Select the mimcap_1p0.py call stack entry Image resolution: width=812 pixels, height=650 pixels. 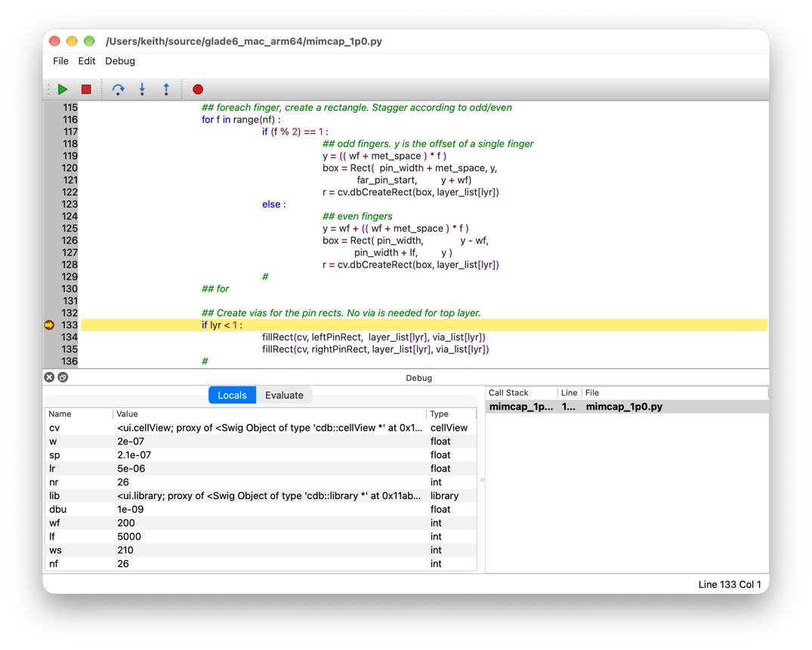[627, 407]
